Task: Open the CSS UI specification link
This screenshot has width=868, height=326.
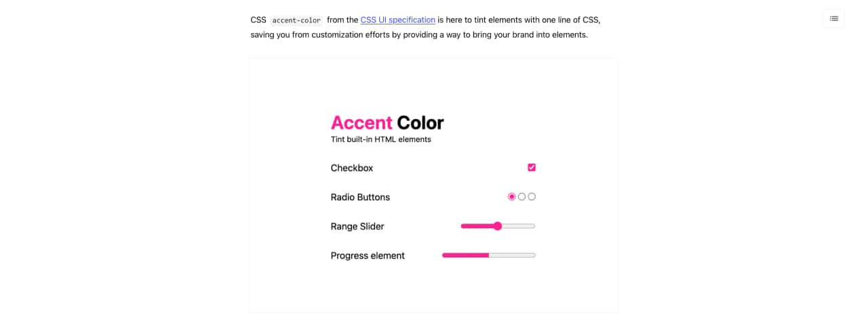Action: click(397, 20)
